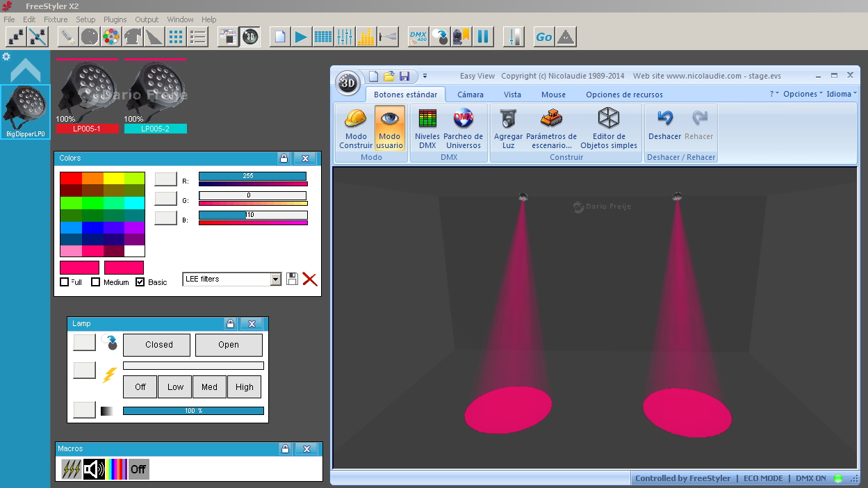
Task: Toggle the lock on Macros panel
Action: (x=285, y=449)
